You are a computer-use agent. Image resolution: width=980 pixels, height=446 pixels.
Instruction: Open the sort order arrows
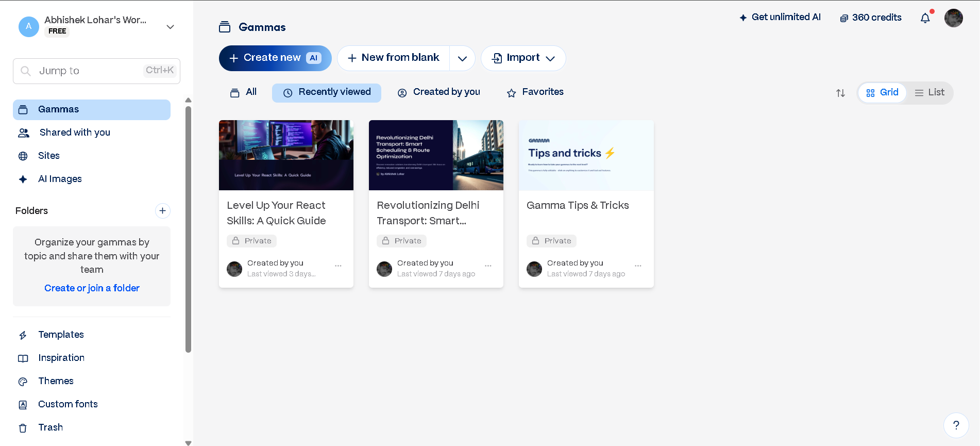tap(840, 93)
